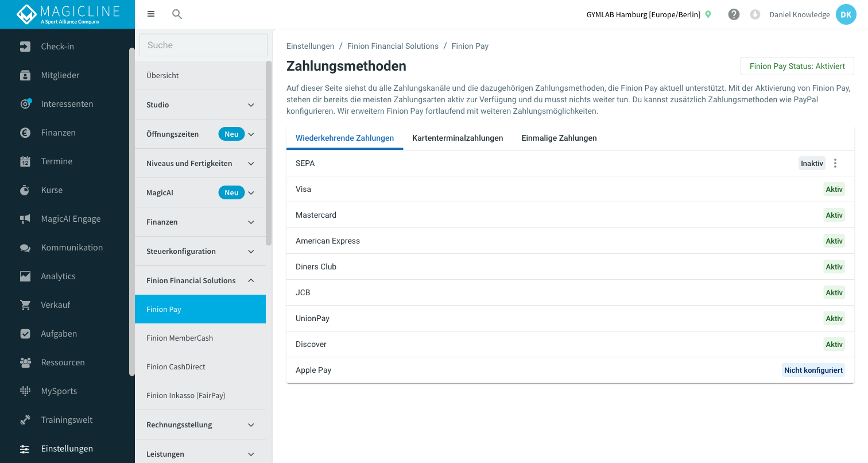The height and width of the screenshot is (463, 868).
Task: Click the Analytics chart icon
Action: click(25, 276)
